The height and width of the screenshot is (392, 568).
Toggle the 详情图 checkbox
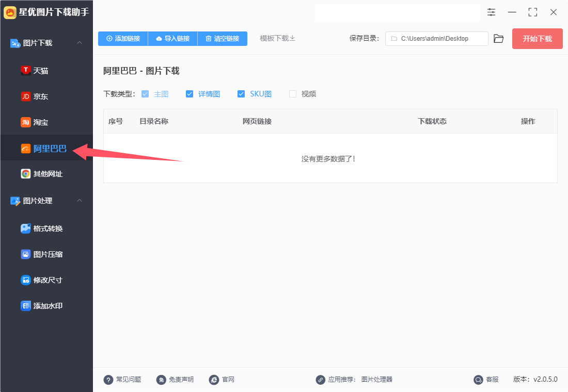coord(190,94)
